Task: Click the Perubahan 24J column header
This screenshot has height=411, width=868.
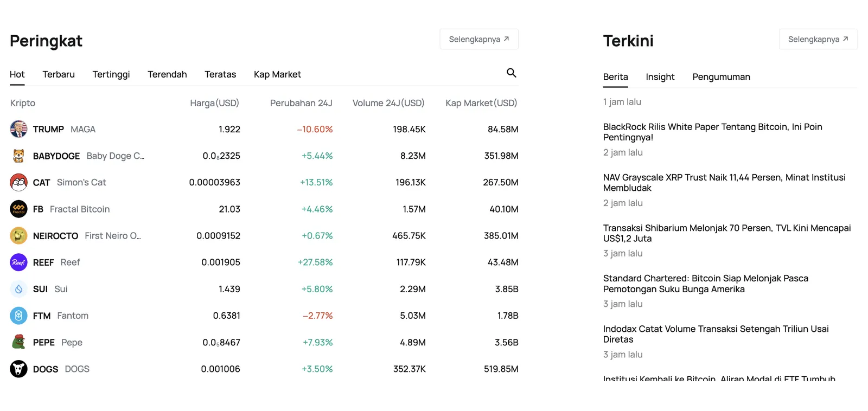Action: click(301, 103)
